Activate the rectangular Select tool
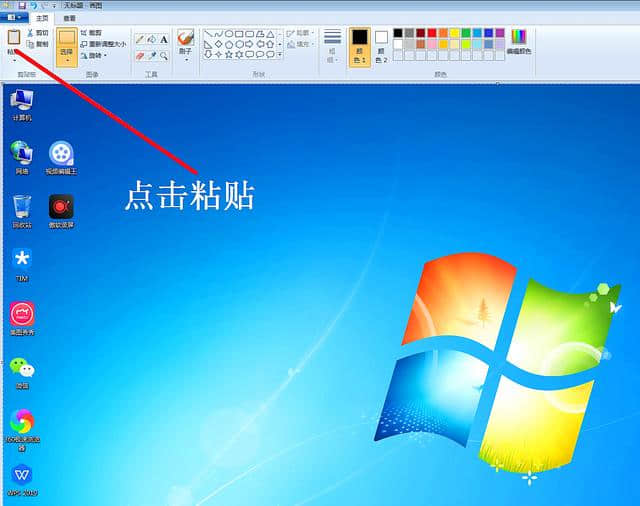This screenshot has height=506, width=640. (67, 38)
